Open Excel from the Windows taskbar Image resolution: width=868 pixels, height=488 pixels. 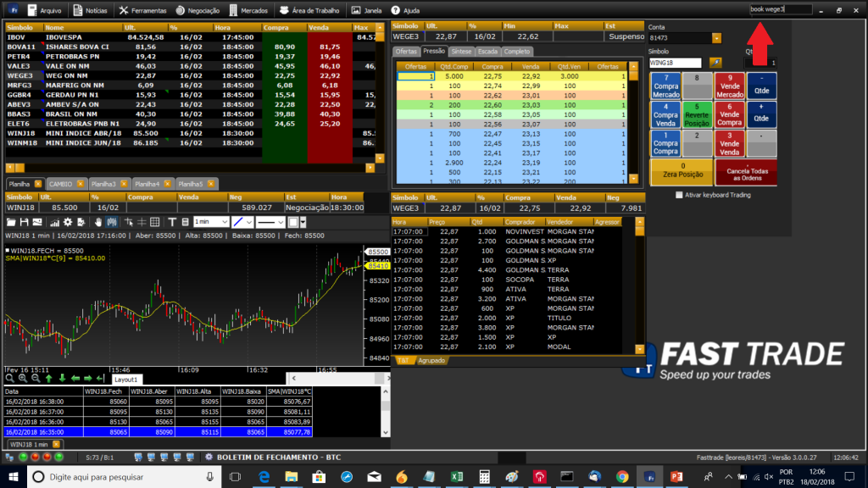pos(457,476)
